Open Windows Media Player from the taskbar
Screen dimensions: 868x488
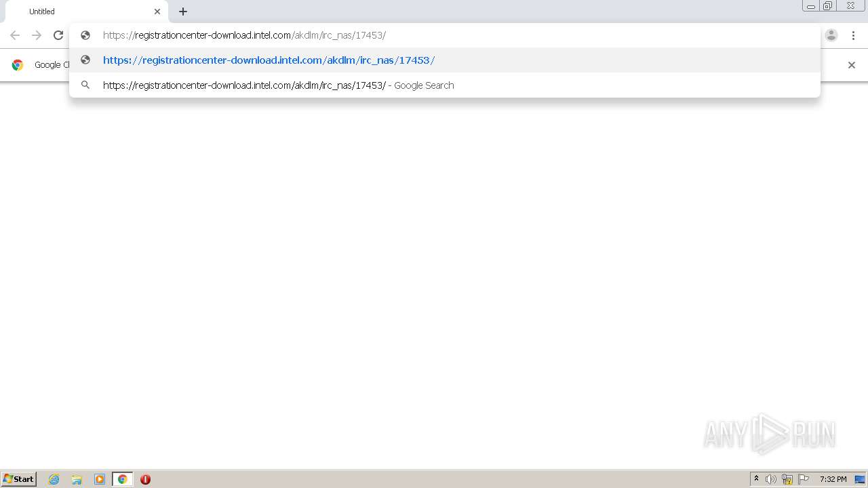click(100, 479)
